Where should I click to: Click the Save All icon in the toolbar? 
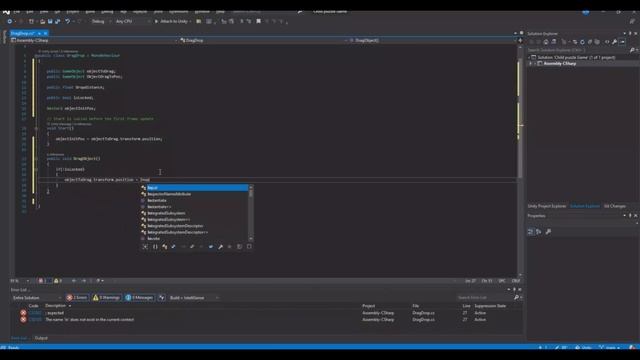click(57, 21)
